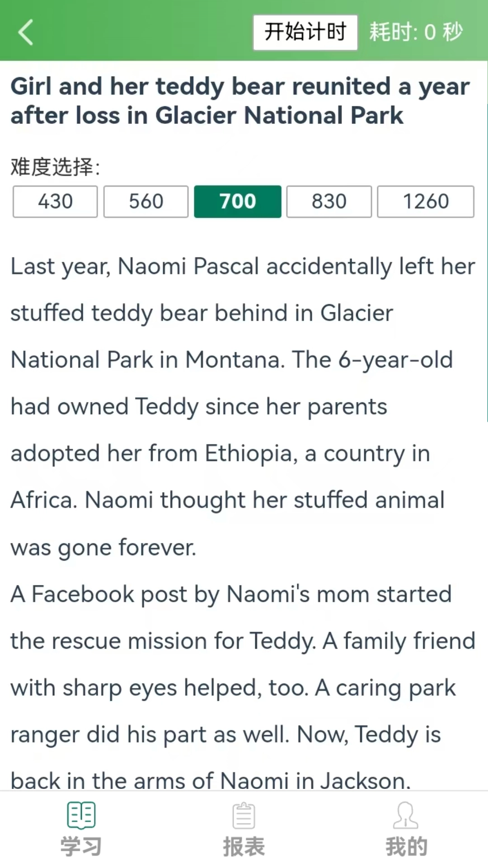Tap the 耗时 elapsed time display
Image resolution: width=488 pixels, height=868 pixels.
[416, 32]
